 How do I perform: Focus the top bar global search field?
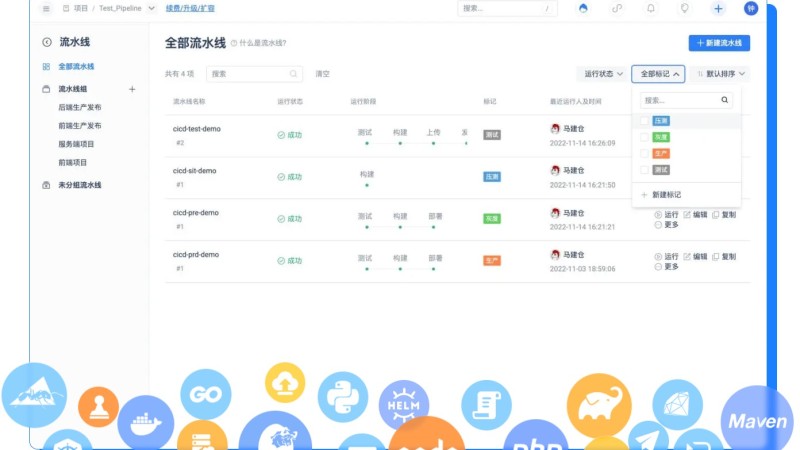507,8
